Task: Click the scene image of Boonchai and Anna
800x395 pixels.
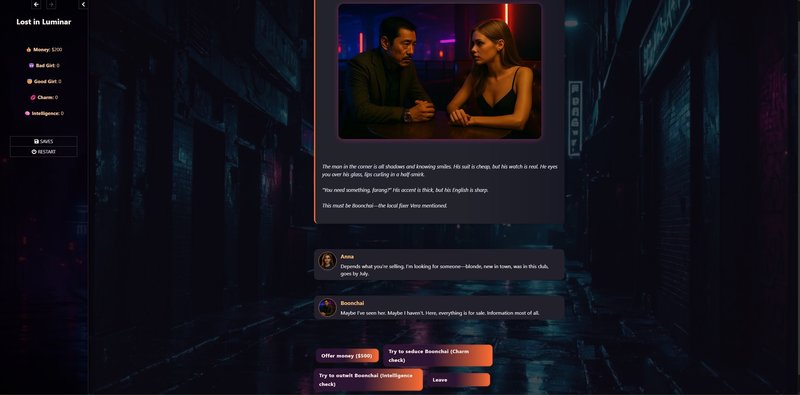Action: point(440,71)
